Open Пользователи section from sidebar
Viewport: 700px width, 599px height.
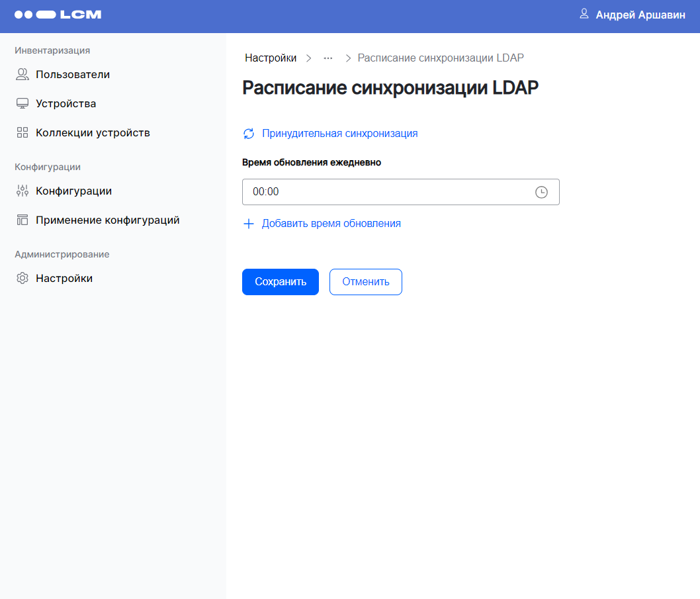point(73,74)
